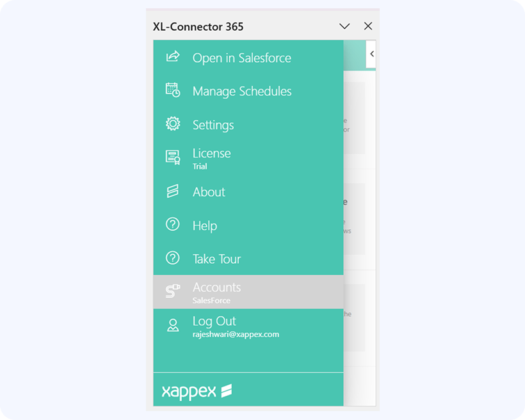This screenshot has height=420, width=525.
Task: Select Open in Salesforce menu entry
Action: coord(241,58)
